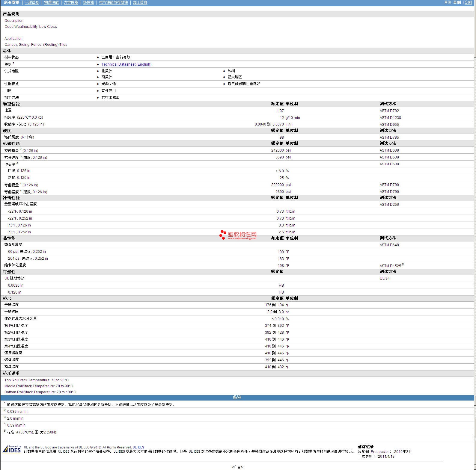This screenshot has height=470, width=476.
Task: Click ASTM D1238 test method
Action: pyautogui.click(x=390, y=118)
